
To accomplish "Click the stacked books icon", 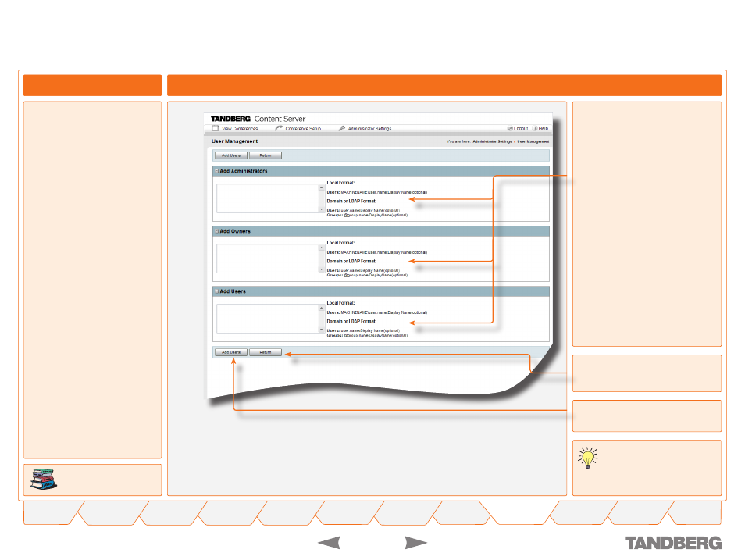I will coord(44,480).
